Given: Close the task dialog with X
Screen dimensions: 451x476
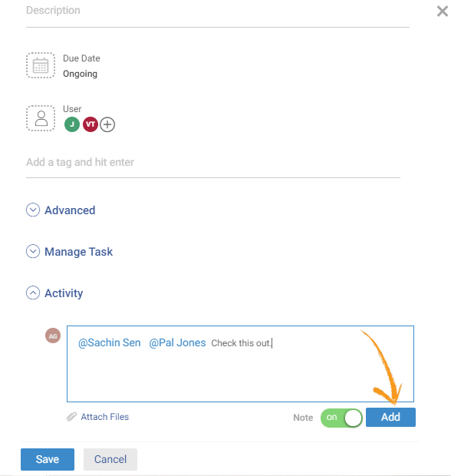Looking at the screenshot, I should tap(443, 12).
